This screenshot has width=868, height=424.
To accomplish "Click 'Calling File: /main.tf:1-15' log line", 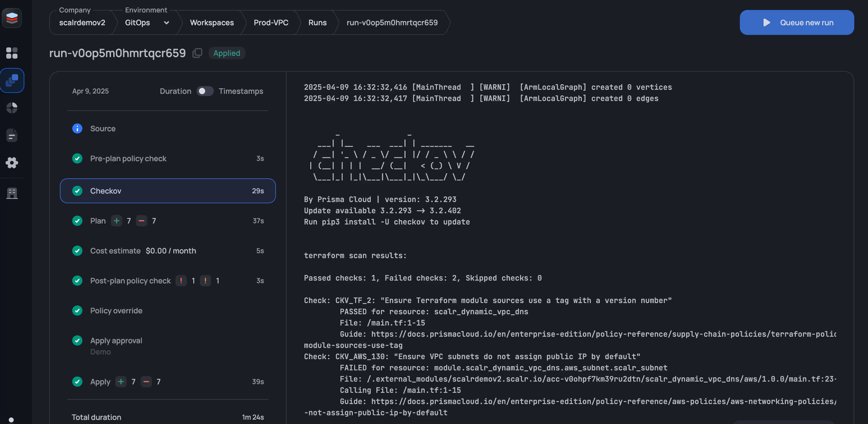I will pos(400,390).
